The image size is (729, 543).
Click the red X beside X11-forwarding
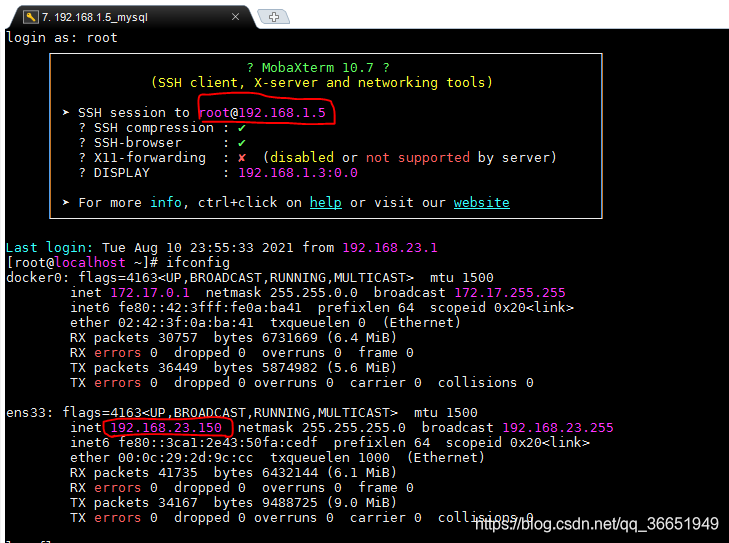pos(242,158)
